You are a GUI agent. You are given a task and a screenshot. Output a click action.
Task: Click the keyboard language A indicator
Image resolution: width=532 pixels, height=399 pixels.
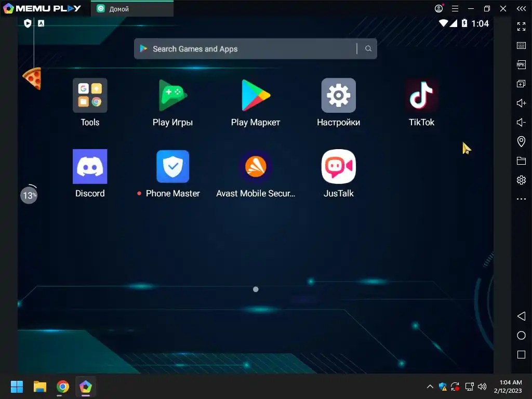click(x=41, y=23)
